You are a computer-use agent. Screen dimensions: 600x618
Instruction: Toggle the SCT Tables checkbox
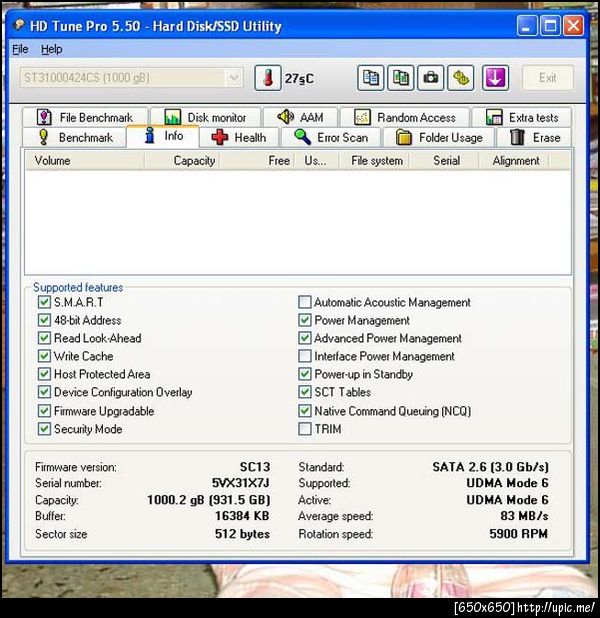point(305,392)
